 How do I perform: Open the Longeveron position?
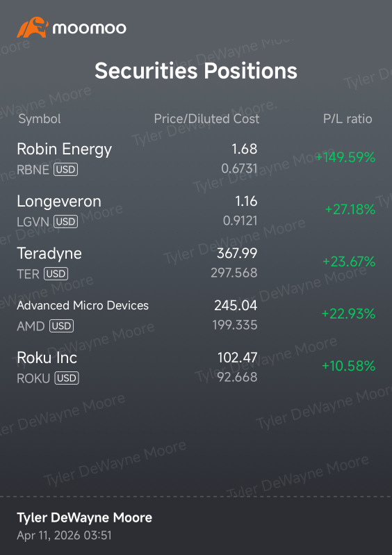tap(196, 211)
